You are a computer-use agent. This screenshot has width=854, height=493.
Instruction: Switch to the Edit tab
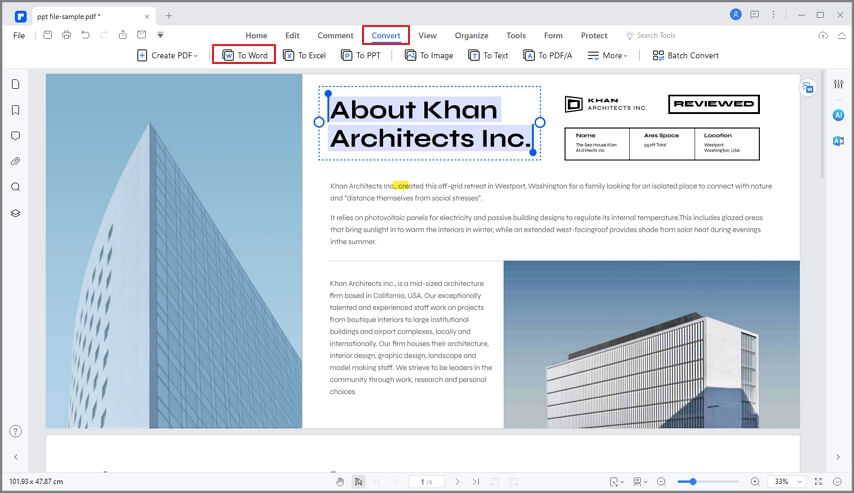pos(292,35)
